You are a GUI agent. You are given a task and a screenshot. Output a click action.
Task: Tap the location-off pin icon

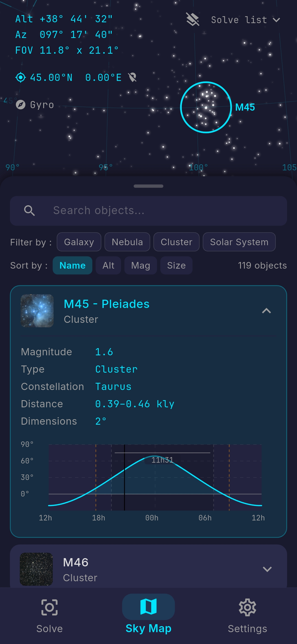point(133,78)
